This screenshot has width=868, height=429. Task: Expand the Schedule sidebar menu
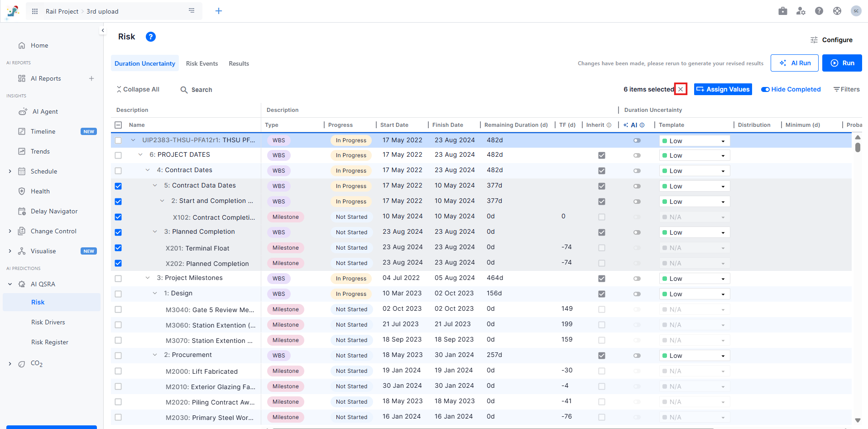pos(10,171)
